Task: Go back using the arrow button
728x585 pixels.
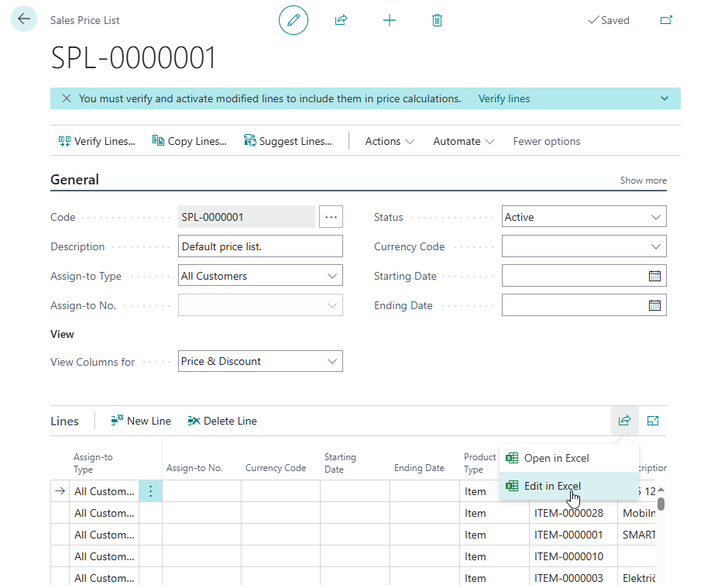Action: pos(24,19)
